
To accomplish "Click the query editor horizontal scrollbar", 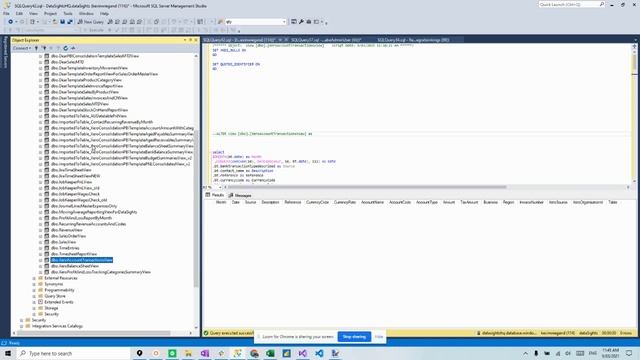I will click(x=366, y=187).
